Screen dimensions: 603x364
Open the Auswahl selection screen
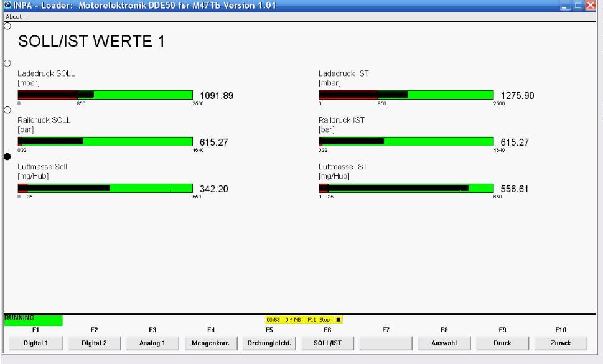coord(444,343)
